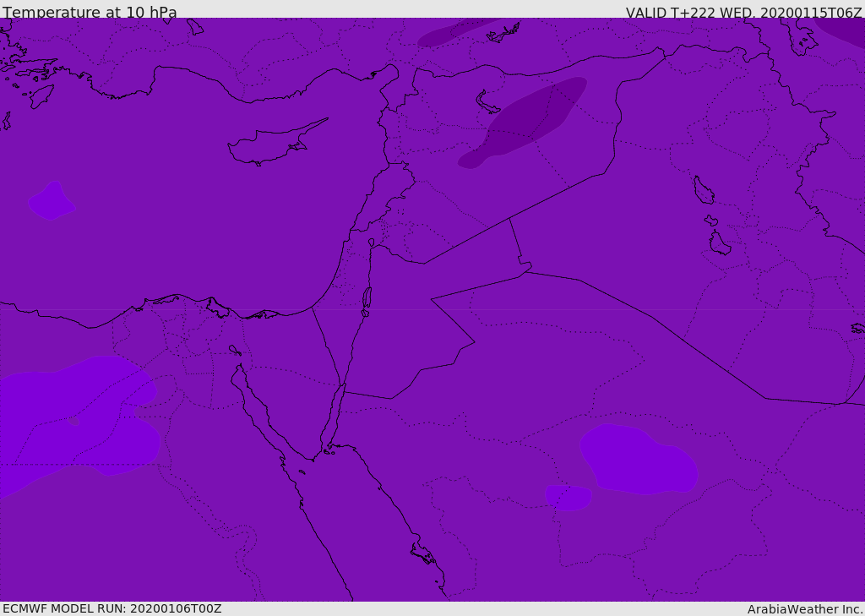This screenshot has width=865, height=616.
Task: Click the light violet blob over central Saudi Arabia
Action: (639, 459)
